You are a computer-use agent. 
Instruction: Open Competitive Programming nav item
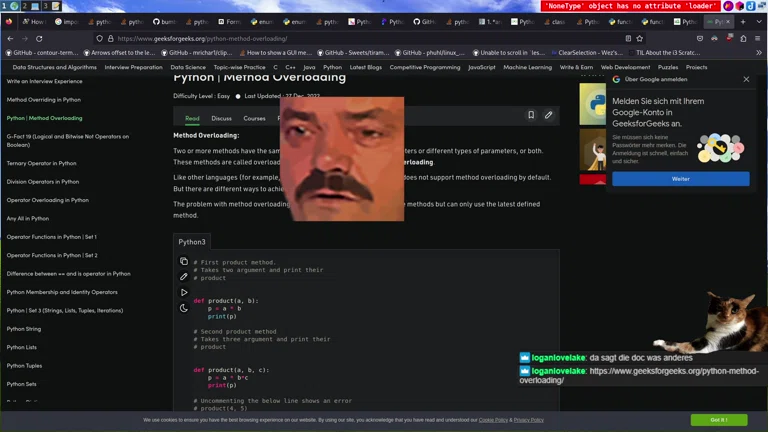pos(425,67)
